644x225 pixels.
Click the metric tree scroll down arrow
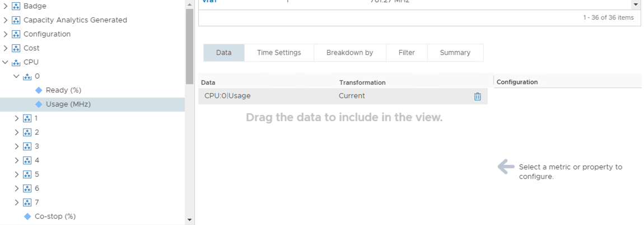pos(189,219)
